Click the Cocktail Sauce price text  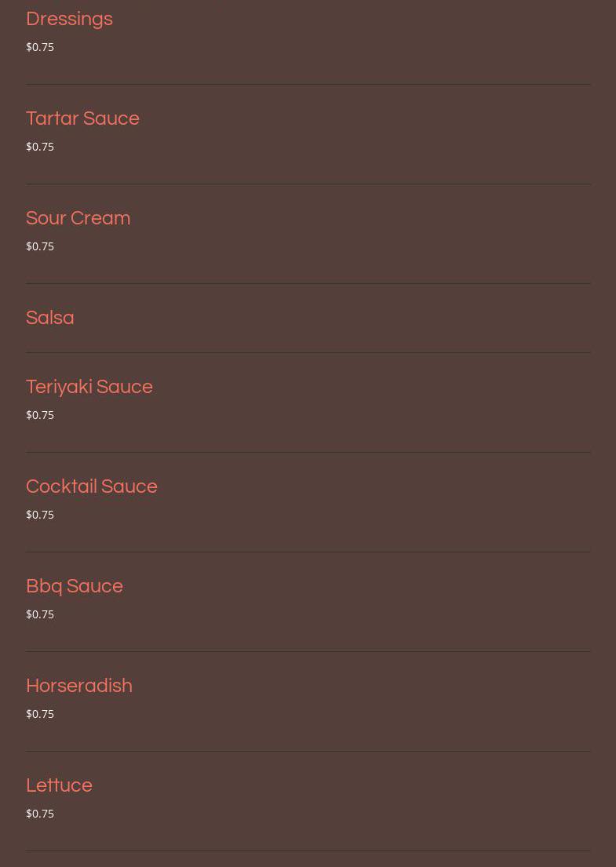40,515
